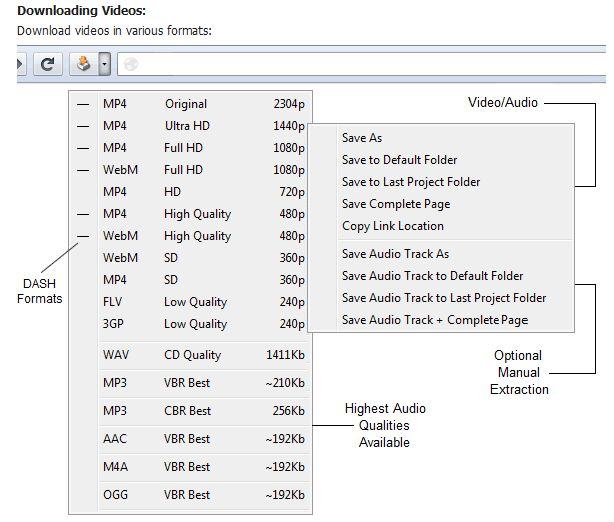The image size is (614, 522).
Task: Select MP4 HD 720p format
Action: click(x=191, y=192)
